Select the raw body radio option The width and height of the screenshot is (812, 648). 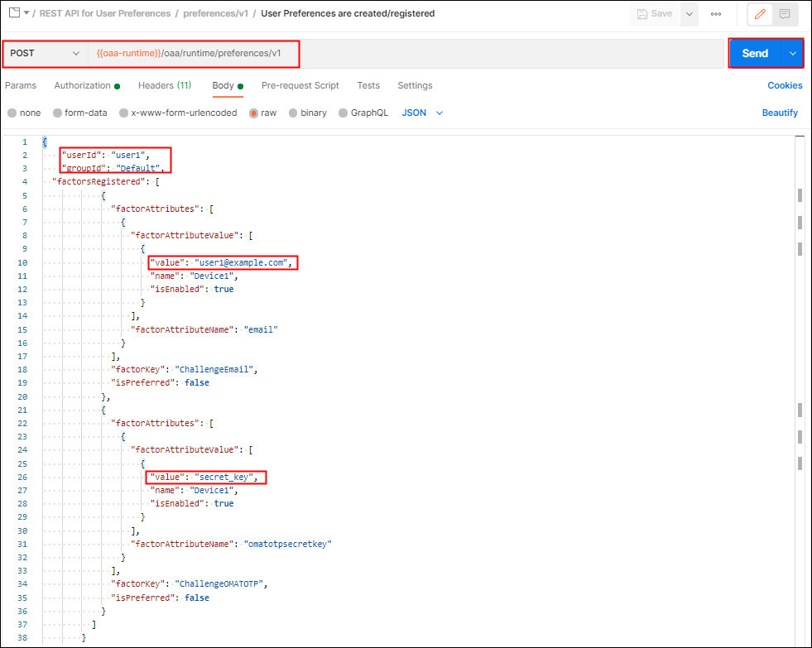tap(254, 113)
